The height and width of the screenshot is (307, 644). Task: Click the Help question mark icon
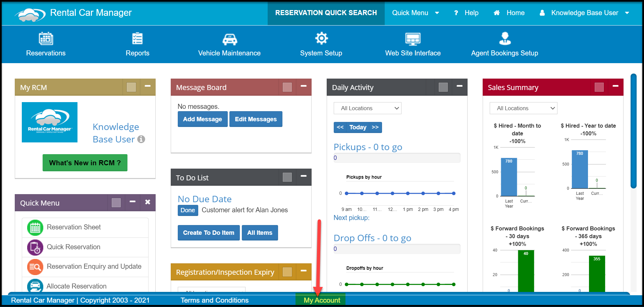pyautogui.click(x=456, y=13)
